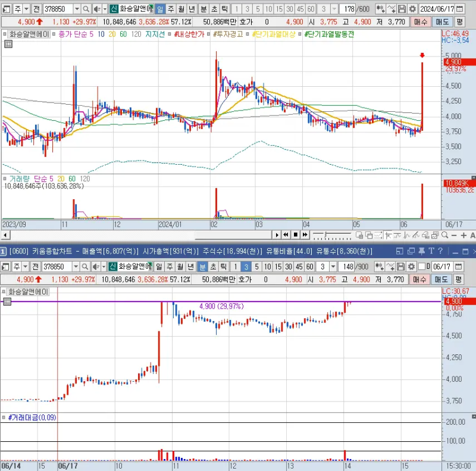Click the play forward button beside the scrollbar
The image size is (476, 471).
click(x=277, y=235)
